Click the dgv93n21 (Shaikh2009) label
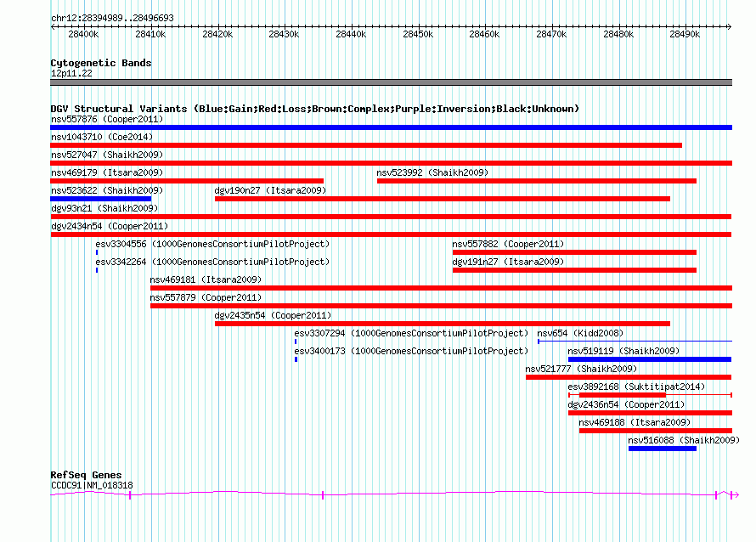756x542 pixels. [104, 208]
